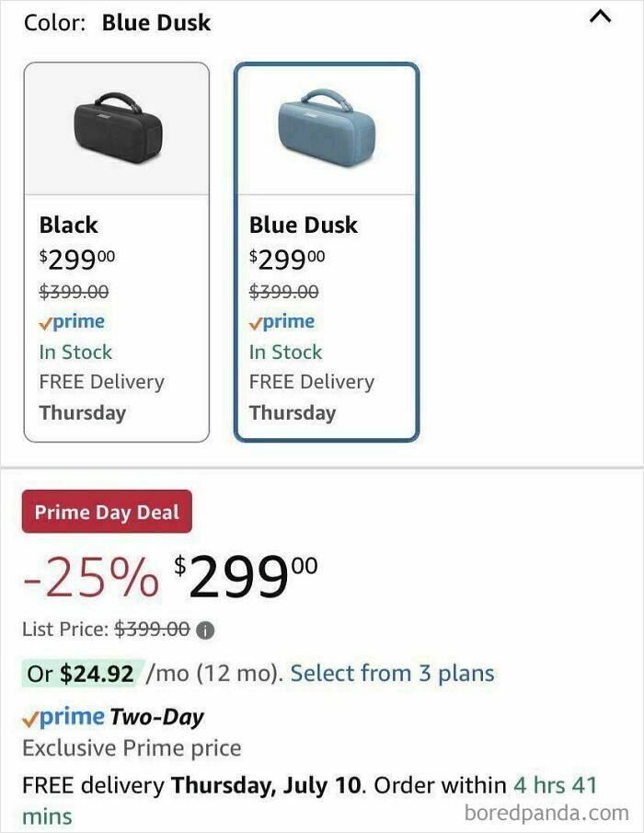Click the -25% discount percentage indicator
The image size is (644, 833).
(x=87, y=575)
